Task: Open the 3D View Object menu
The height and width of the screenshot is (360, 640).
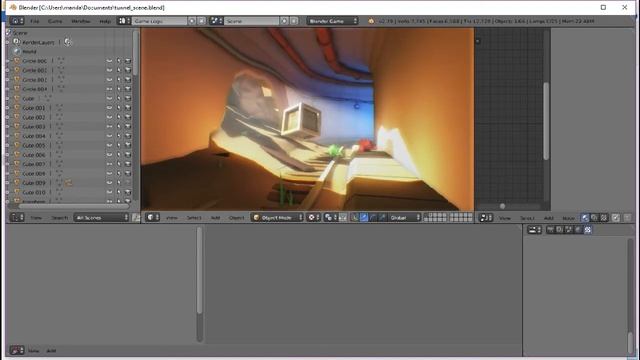Action: tap(236, 218)
